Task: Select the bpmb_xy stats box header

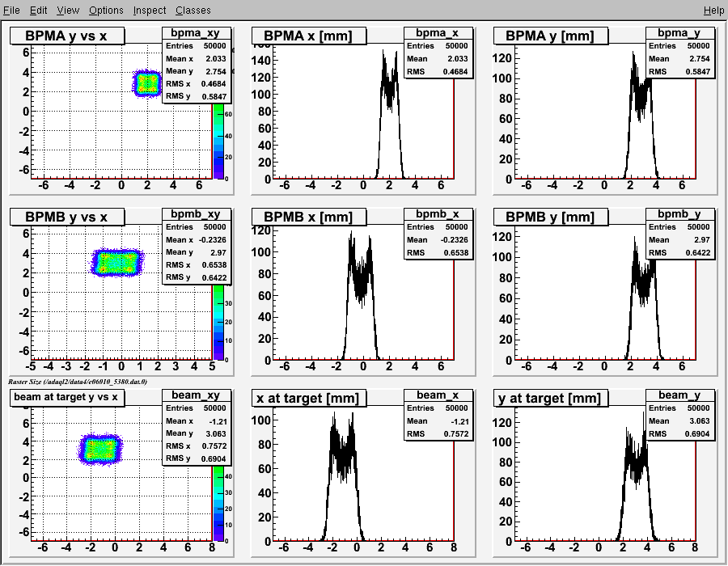Action: pos(196,214)
